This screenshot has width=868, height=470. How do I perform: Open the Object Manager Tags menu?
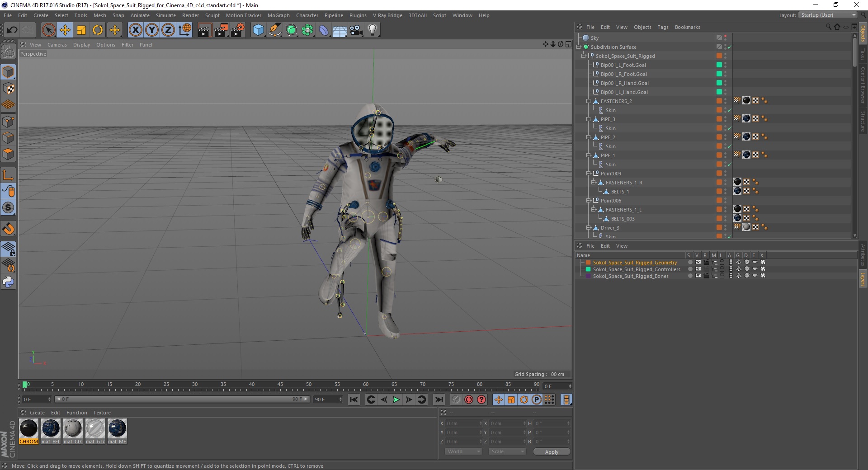pyautogui.click(x=663, y=27)
